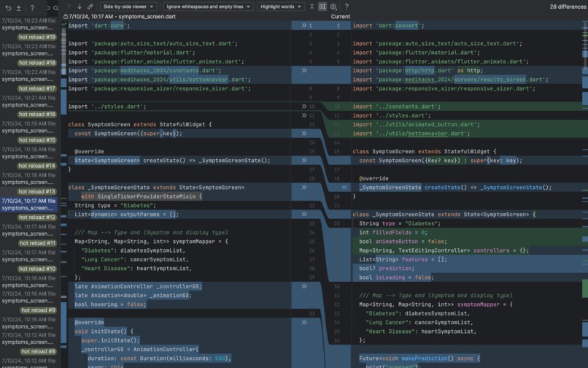Click the diff viewer help question mark
The width and height of the screenshot is (588, 368).
[347, 7]
